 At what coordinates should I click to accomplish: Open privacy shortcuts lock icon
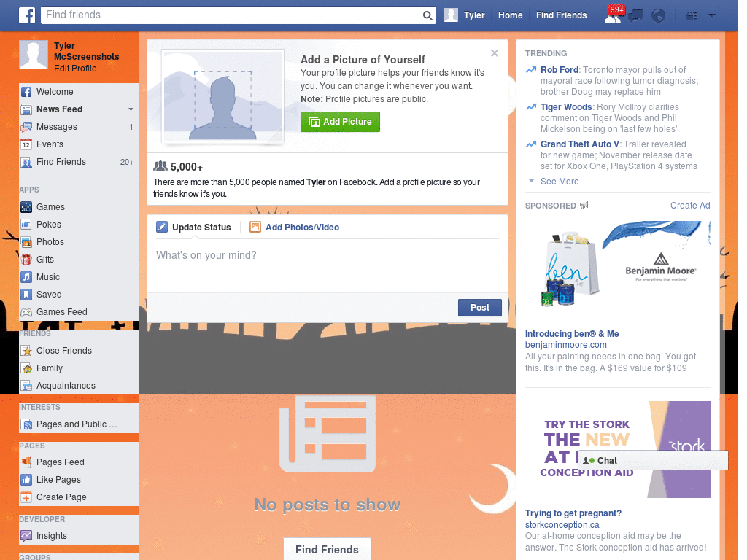(x=692, y=16)
